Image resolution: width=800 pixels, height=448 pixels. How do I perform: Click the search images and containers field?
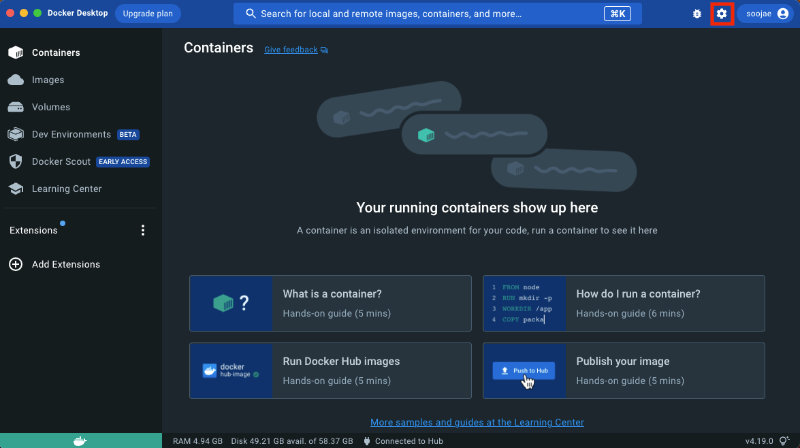click(x=438, y=14)
